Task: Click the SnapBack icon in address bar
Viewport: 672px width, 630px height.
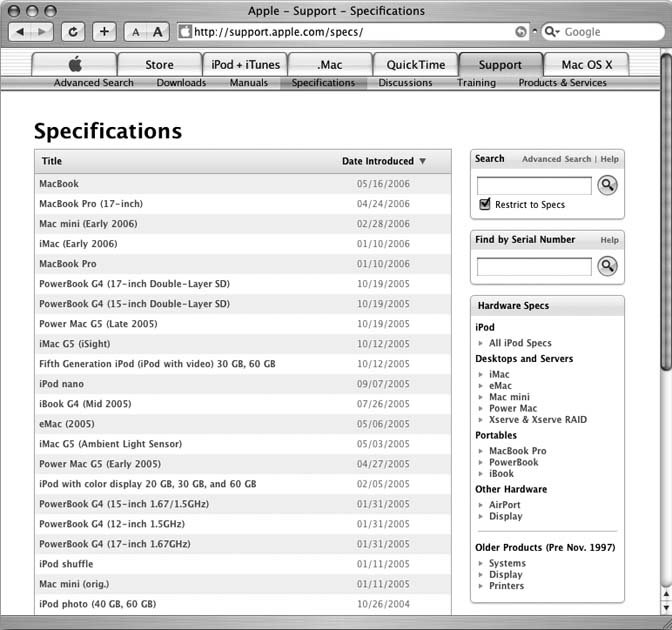Action: [521, 32]
